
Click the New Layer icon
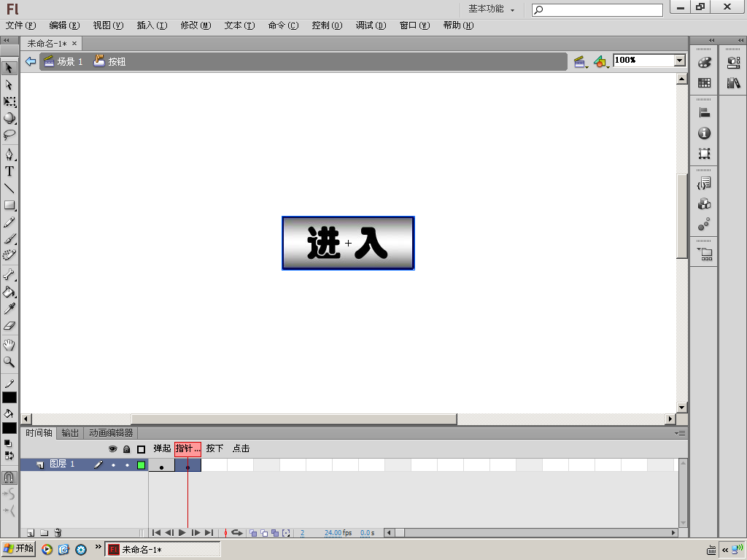[31, 533]
